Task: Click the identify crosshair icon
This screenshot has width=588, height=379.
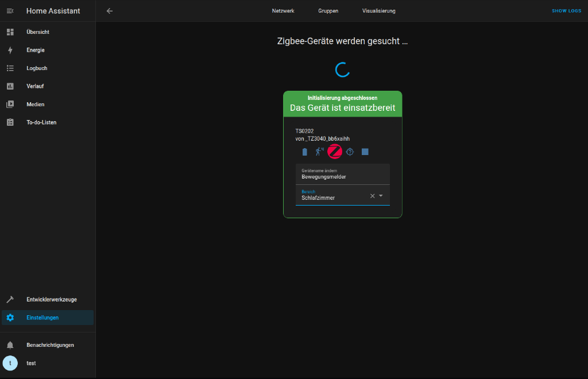Action: 350,152
